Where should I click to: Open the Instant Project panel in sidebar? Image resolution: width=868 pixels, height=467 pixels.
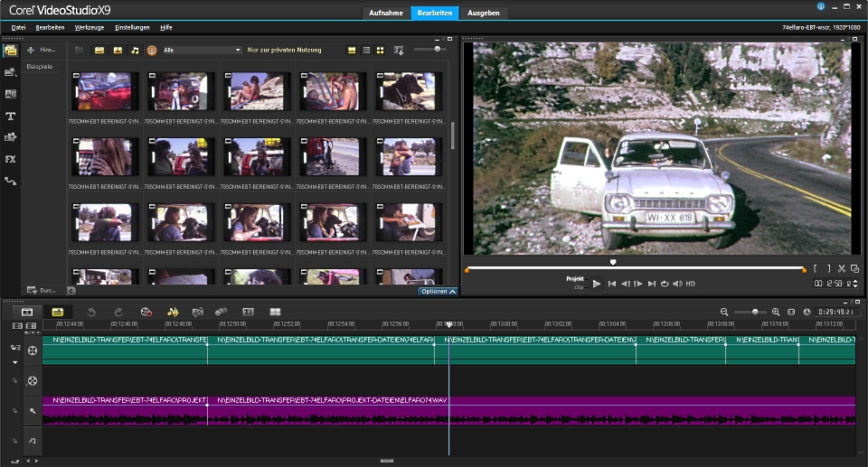pyautogui.click(x=11, y=72)
